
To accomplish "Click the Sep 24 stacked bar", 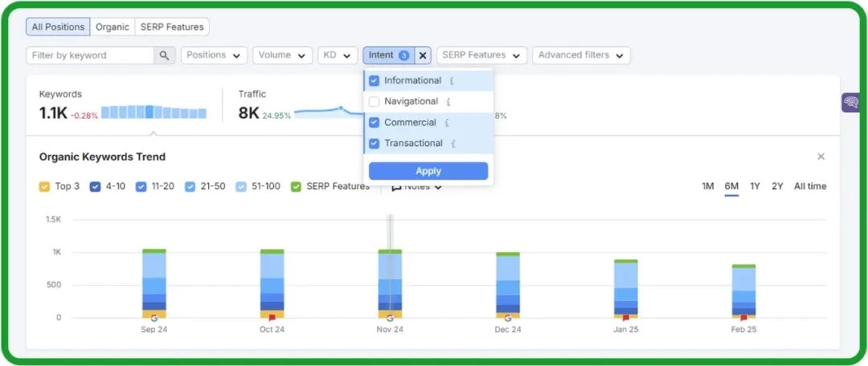I will point(154,283).
